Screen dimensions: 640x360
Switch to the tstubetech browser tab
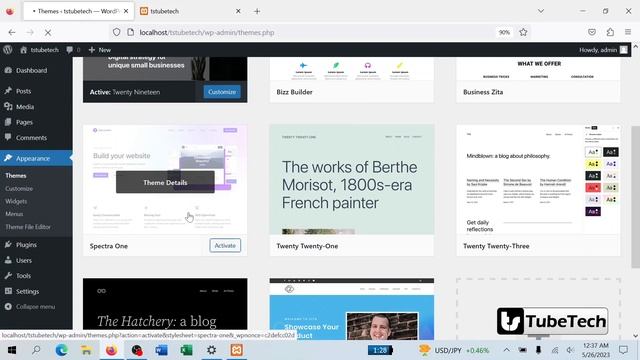tap(190, 11)
